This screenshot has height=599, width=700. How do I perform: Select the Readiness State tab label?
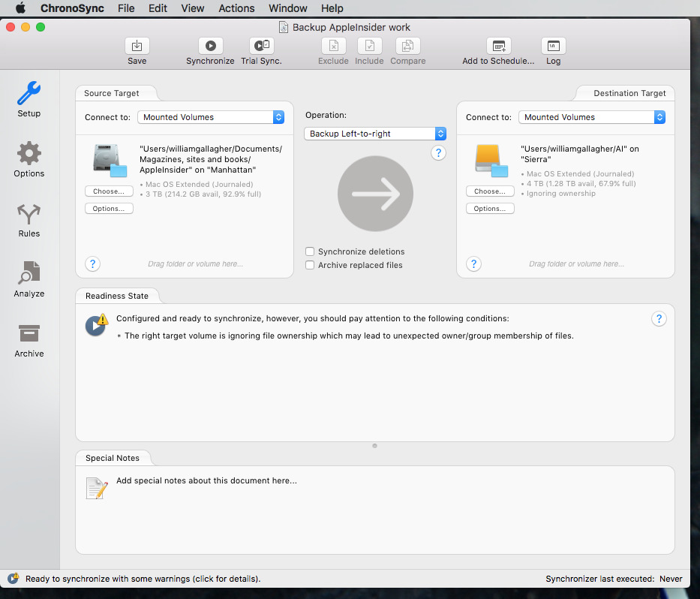click(117, 296)
